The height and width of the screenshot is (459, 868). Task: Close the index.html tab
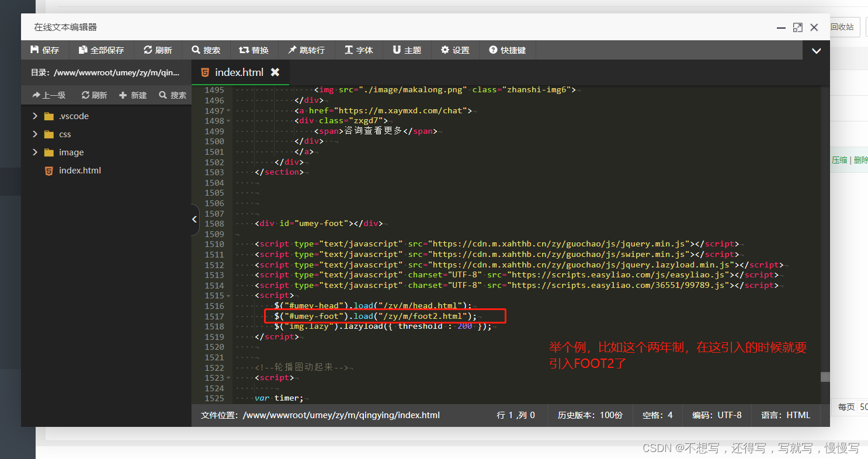275,72
